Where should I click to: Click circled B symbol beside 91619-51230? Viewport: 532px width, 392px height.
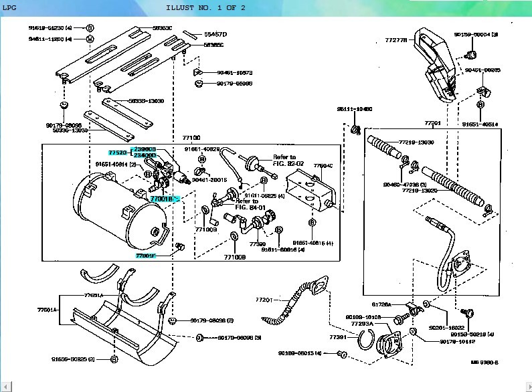click(x=90, y=28)
